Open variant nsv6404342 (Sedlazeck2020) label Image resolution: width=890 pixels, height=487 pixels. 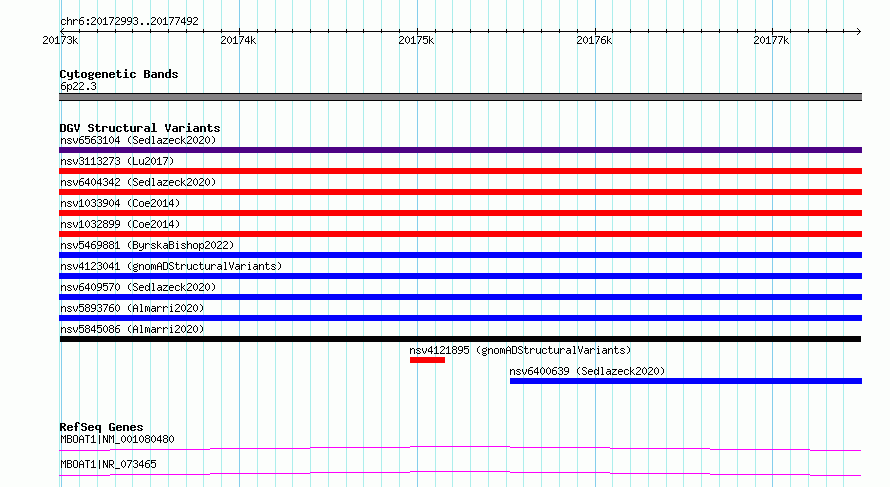click(138, 182)
